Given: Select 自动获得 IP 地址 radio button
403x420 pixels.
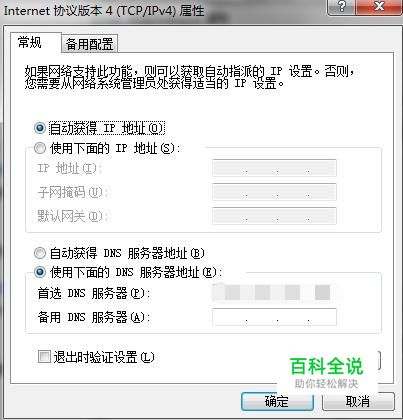Looking at the screenshot, I should point(40,128).
